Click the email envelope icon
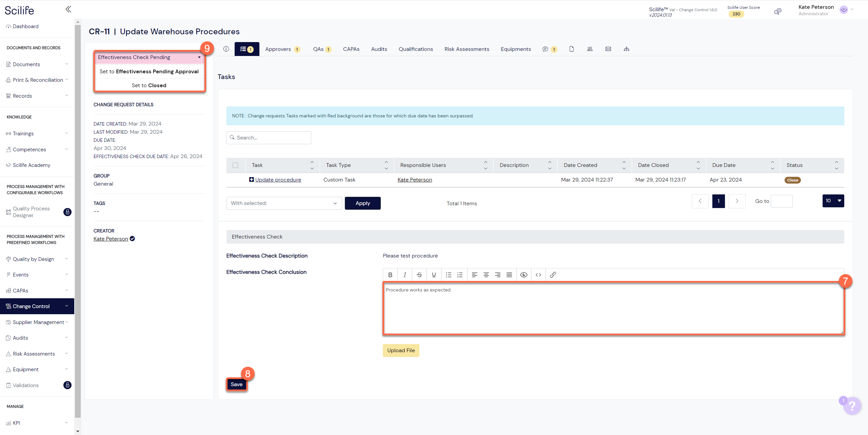The width and height of the screenshot is (868, 435). click(x=608, y=49)
